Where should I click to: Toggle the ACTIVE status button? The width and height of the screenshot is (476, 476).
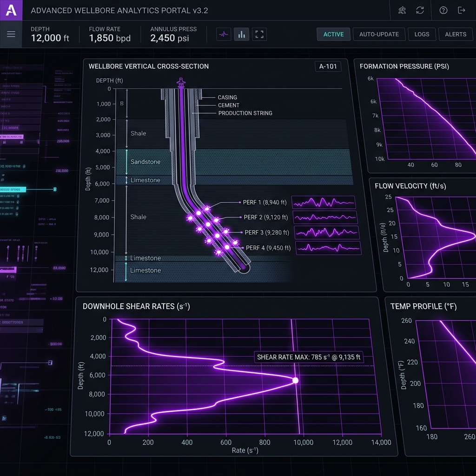click(x=333, y=34)
